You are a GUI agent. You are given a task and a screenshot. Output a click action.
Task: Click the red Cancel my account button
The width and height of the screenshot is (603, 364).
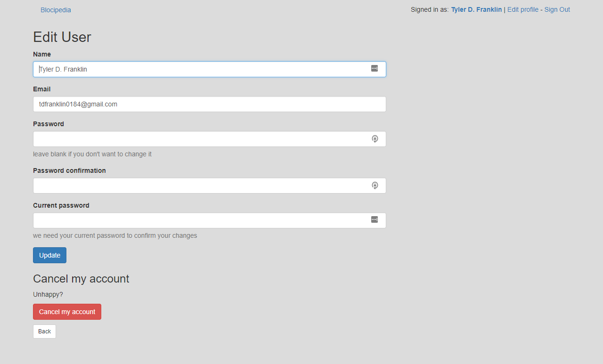[x=67, y=312]
